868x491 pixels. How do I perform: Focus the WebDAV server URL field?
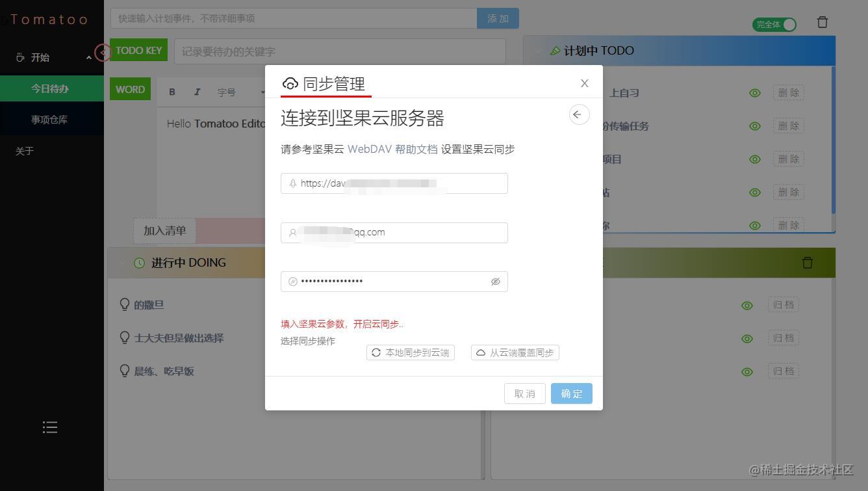click(394, 183)
